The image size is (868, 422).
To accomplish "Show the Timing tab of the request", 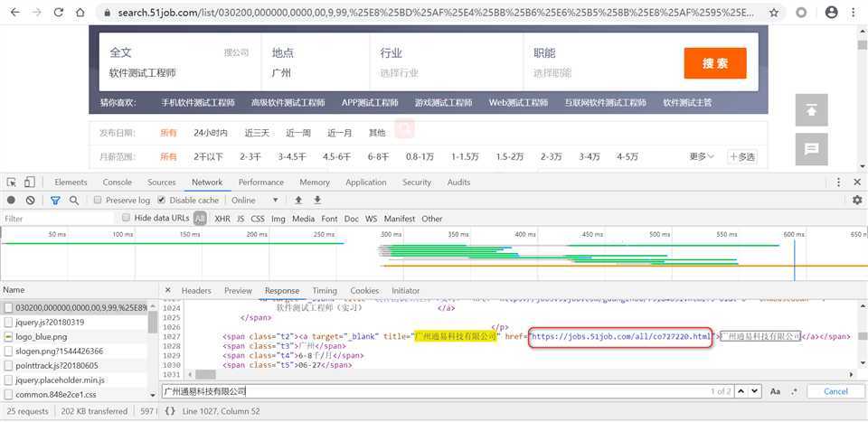I will 325,290.
